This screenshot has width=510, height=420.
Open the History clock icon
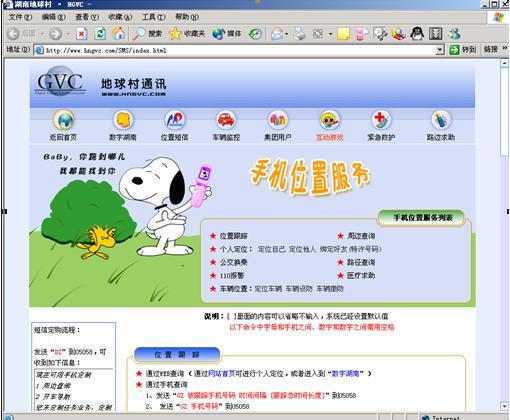coord(256,34)
